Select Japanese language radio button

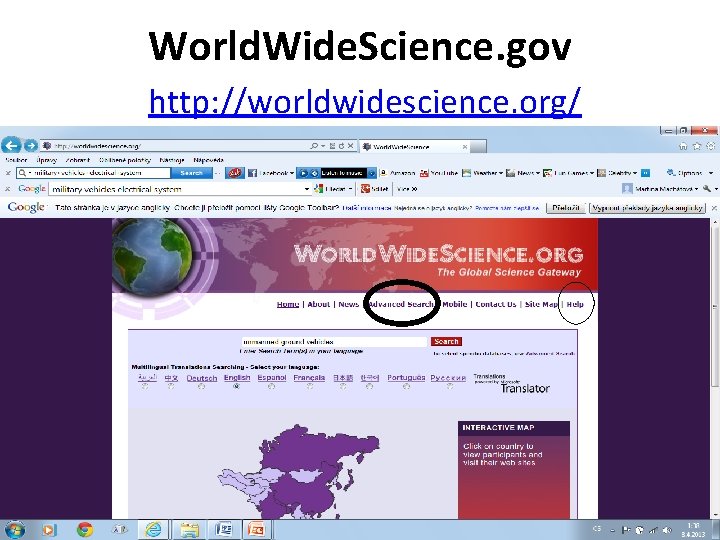(x=343, y=387)
